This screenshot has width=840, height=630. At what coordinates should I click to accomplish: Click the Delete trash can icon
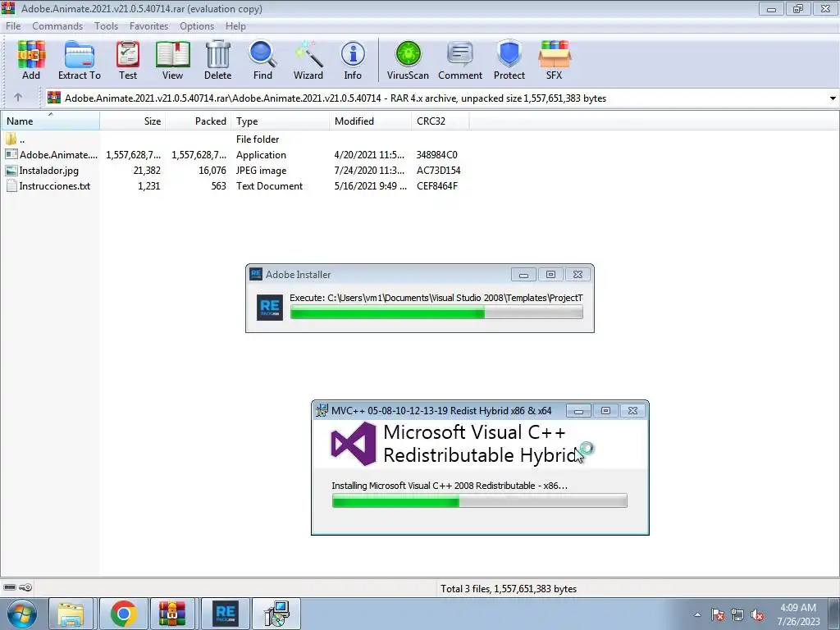[217, 60]
